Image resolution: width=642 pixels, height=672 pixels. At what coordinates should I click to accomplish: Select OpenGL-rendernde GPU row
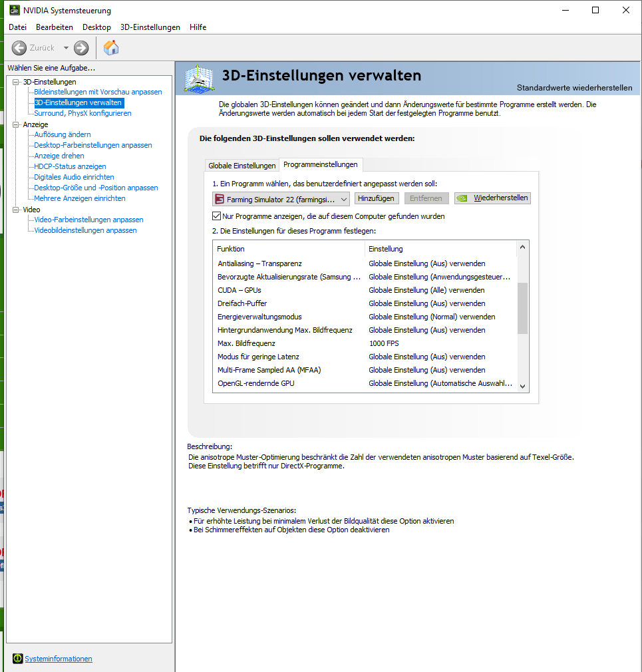pos(365,383)
